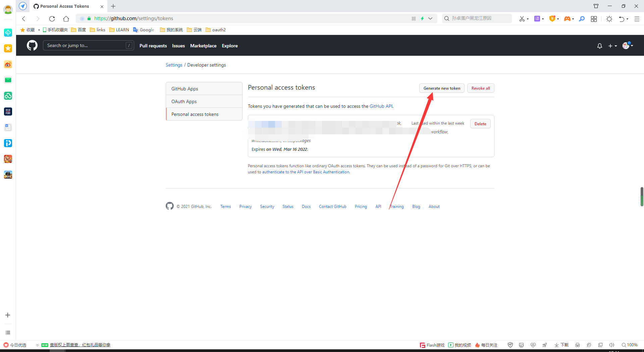Open the 我的系统 bookmark folder
Screen dimensions: 644x352
(x=171, y=30)
